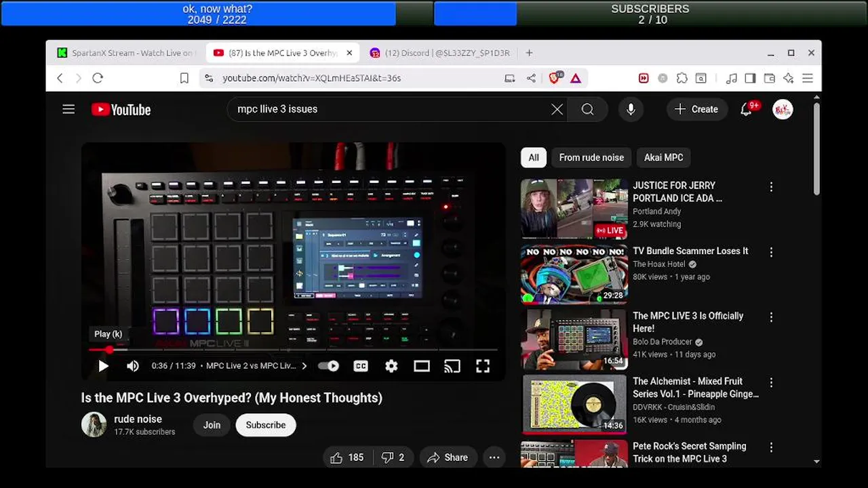This screenshot has height=488, width=868.
Task: Toggle the browser sidebar panel
Action: (750, 78)
